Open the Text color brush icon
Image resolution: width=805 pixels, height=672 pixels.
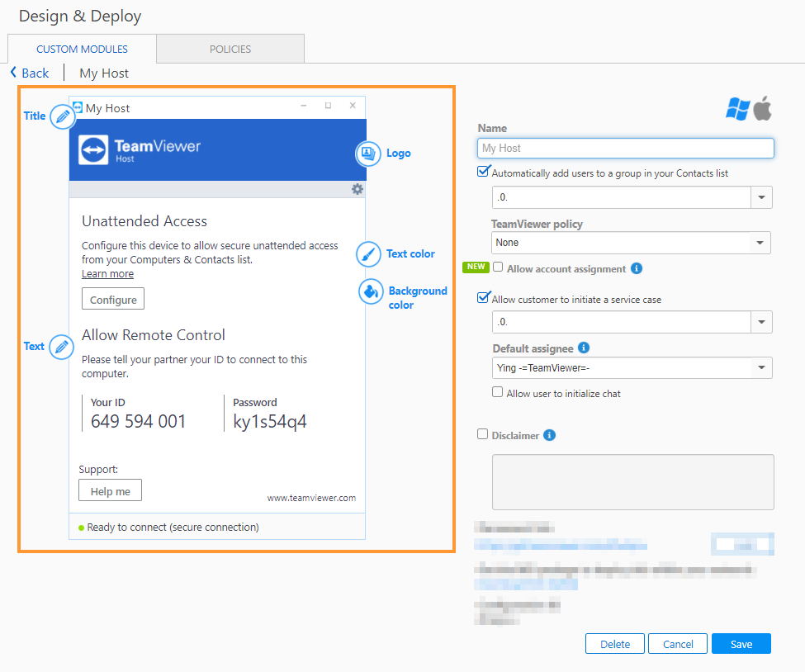coord(368,253)
